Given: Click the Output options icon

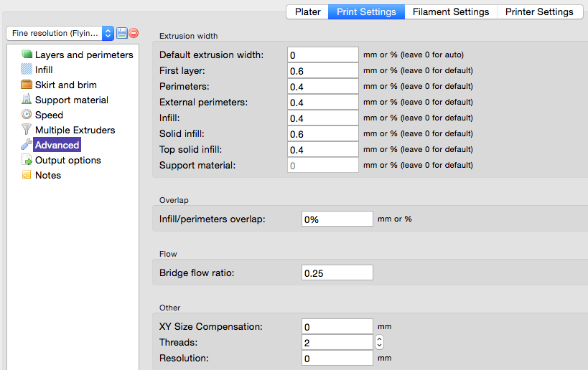Looking at the screenshot, I should point(27,161).
